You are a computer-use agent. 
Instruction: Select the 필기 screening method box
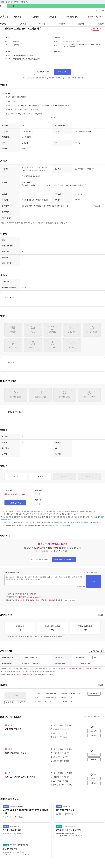point(65,476)
